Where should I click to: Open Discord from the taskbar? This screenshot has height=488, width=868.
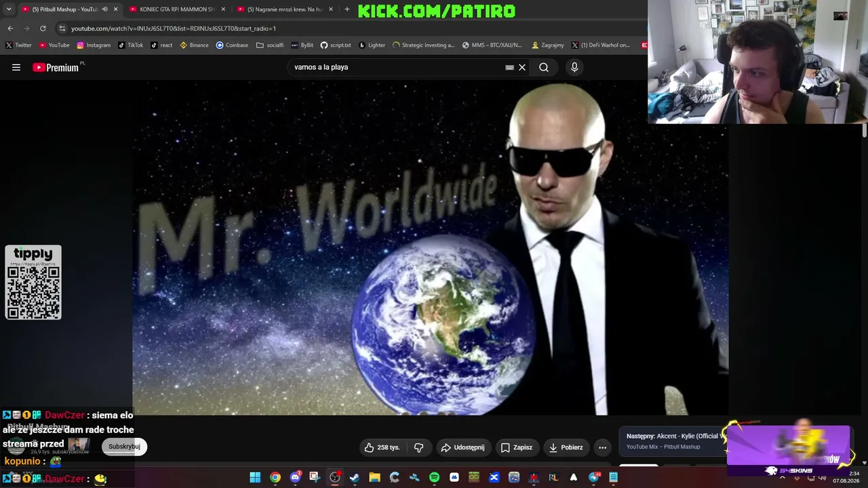[295, 477]
